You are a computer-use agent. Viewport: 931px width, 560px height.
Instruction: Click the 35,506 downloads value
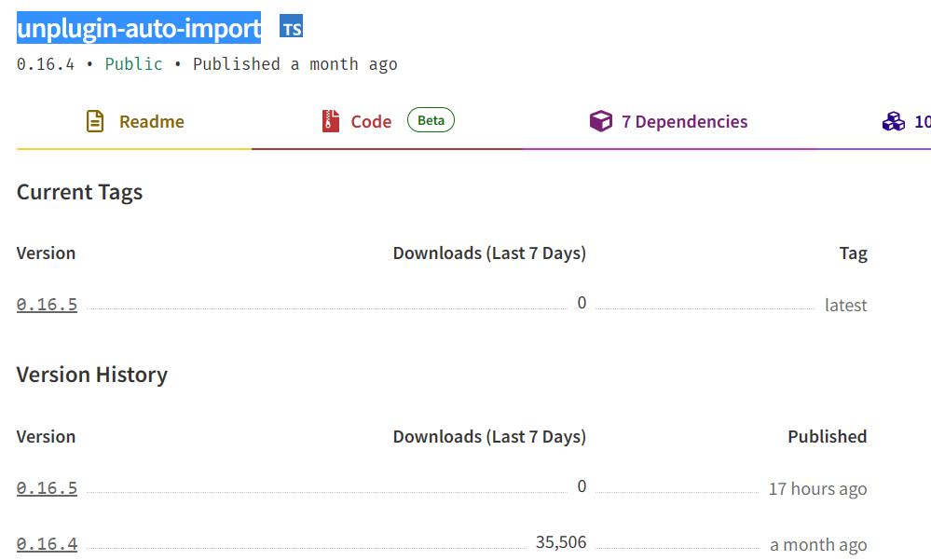(x=560, y=542)
